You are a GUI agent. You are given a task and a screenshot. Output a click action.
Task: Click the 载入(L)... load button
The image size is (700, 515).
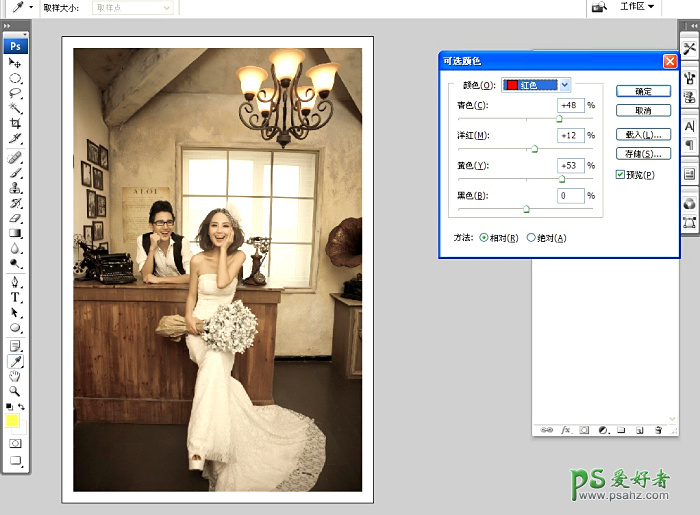click(x=642, y=134)
